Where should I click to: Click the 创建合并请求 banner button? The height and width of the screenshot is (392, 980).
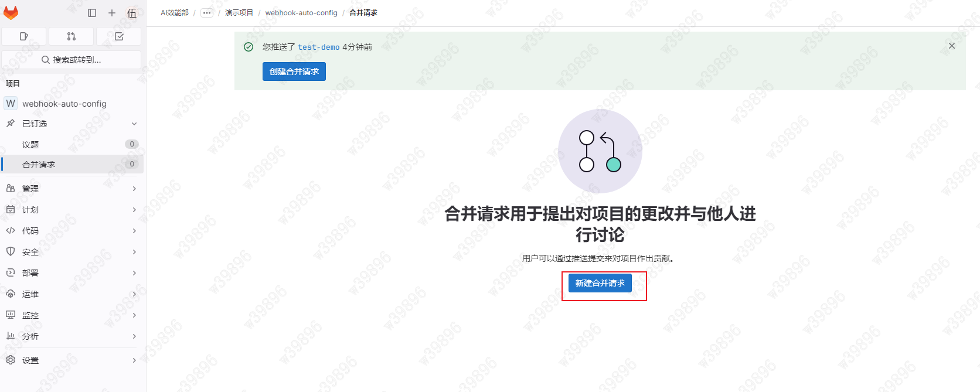click(x=294, y=71)
